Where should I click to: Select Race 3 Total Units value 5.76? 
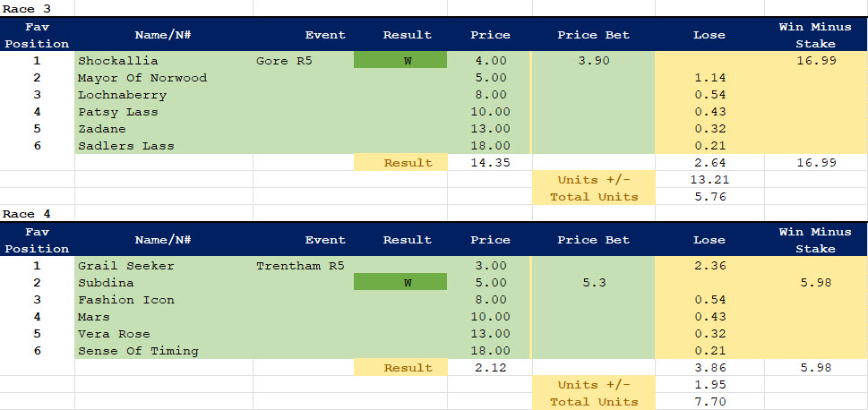pos(709,197)
